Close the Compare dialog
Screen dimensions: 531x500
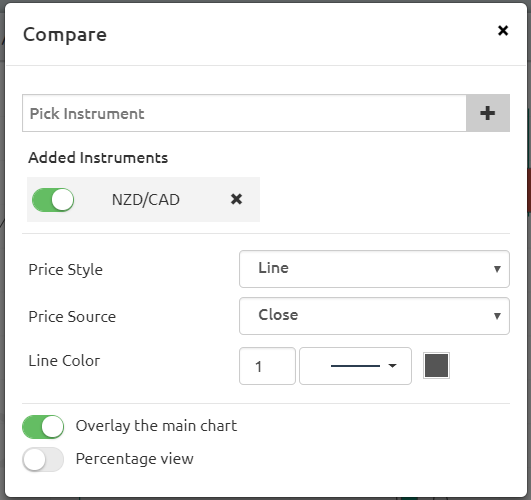(x=503, y=30)
